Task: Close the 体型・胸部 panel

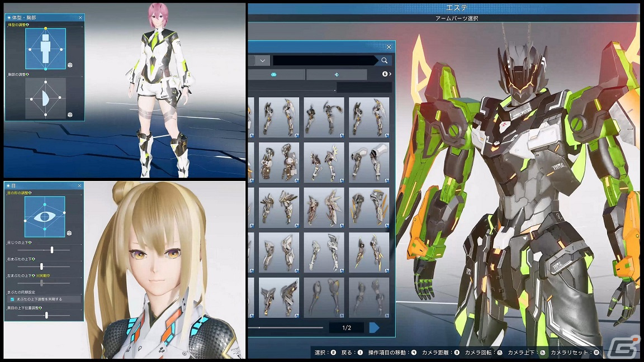Action: (x=80, y=18)
